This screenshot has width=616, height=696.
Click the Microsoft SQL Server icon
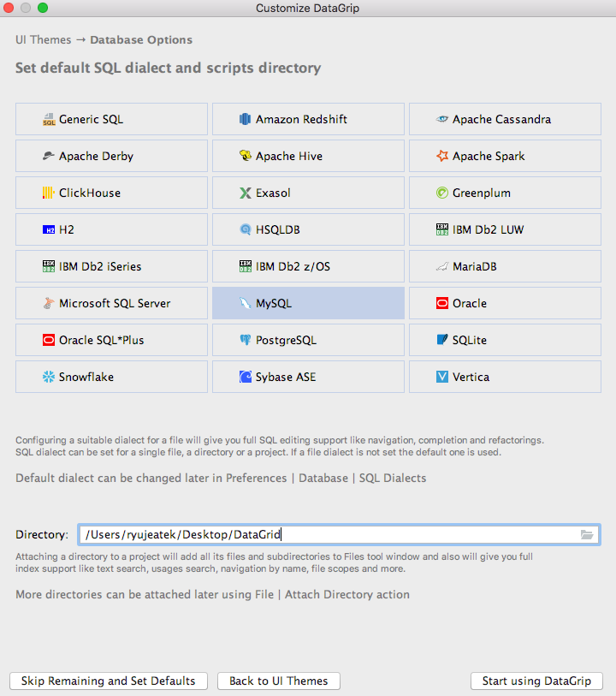point(49,304)
